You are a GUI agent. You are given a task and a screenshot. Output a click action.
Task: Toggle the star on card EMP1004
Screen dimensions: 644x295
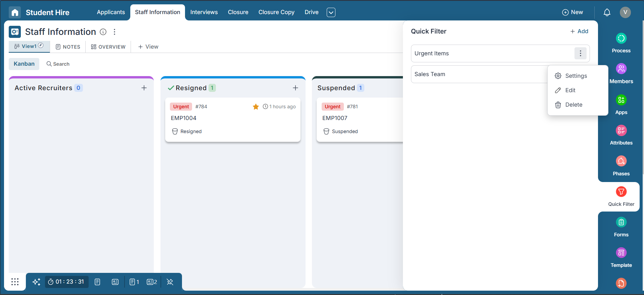click(256, 107)
